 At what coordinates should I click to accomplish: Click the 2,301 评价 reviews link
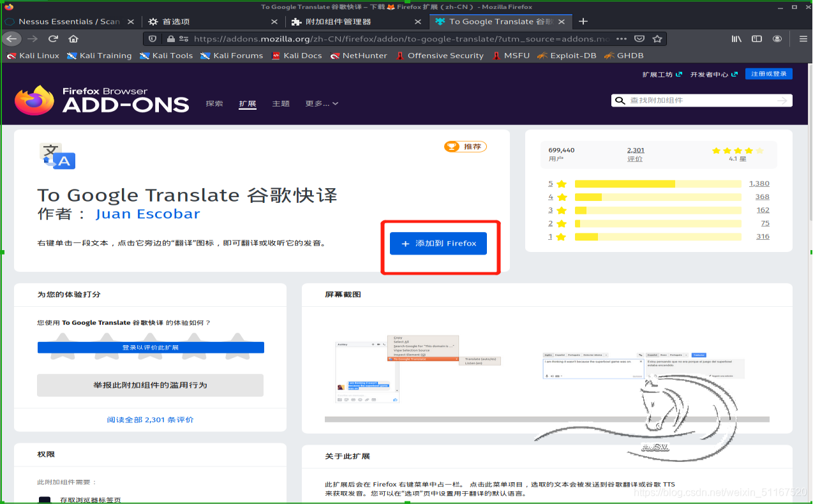(636, 154)
